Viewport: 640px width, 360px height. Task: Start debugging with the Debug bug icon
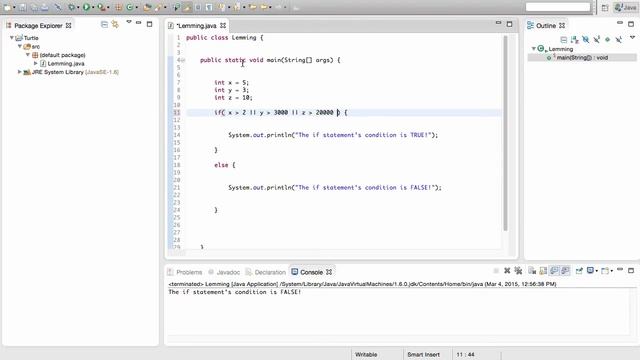click(72, 7)
